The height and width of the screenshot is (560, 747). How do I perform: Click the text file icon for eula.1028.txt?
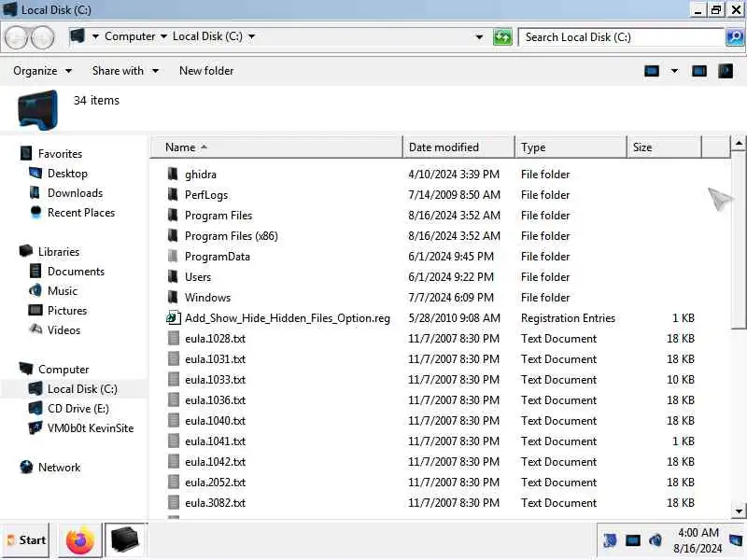tap(174, 338)
